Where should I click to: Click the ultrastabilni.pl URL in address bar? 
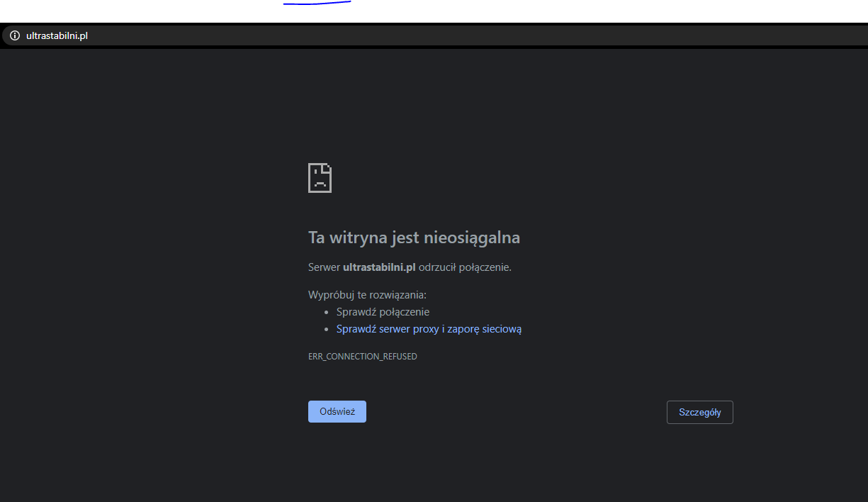[x=57, y=36]
